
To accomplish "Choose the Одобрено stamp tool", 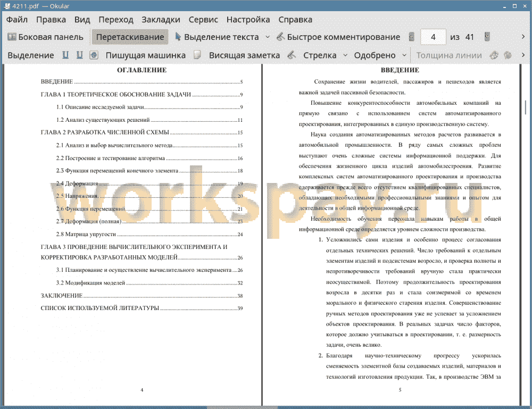I will 375,55.
